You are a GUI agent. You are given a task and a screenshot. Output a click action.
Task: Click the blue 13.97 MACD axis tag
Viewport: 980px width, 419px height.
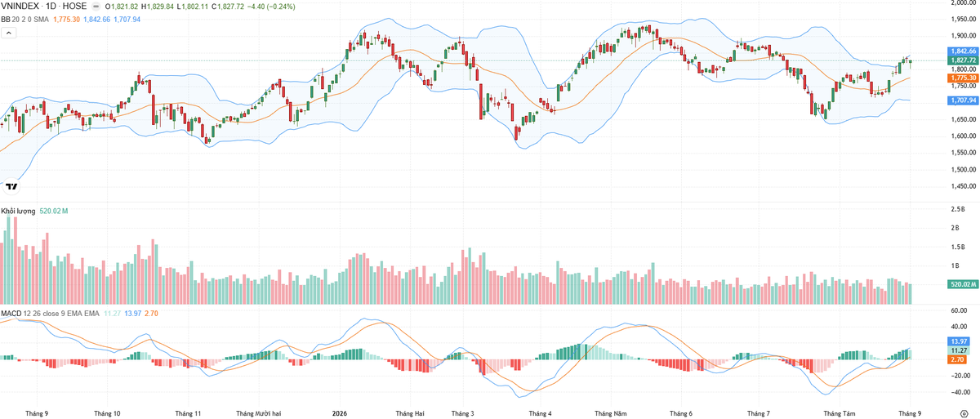pos(959,341)
